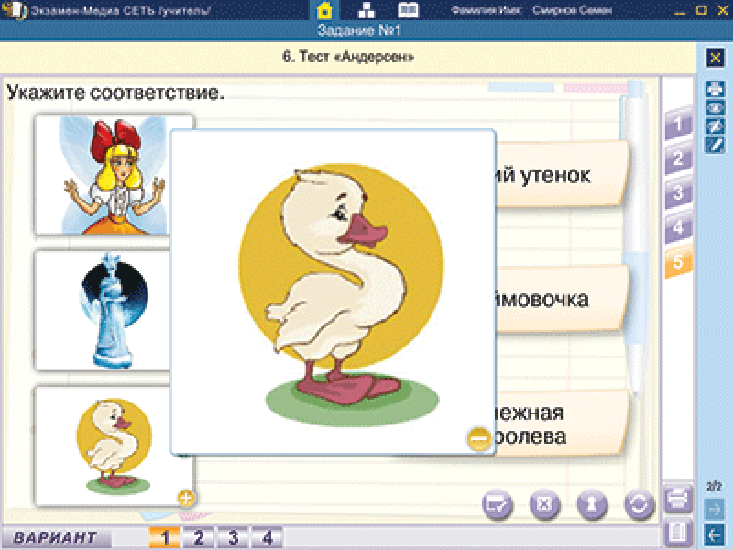Close the test with yellow X icon
This screenshot has width=733, height=550.
(715, 58)
